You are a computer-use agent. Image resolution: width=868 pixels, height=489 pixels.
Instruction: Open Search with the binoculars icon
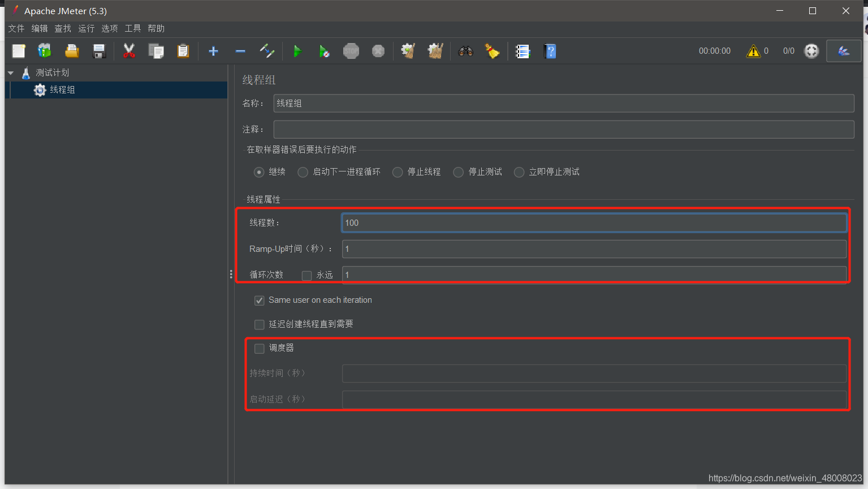coord(465,51)
